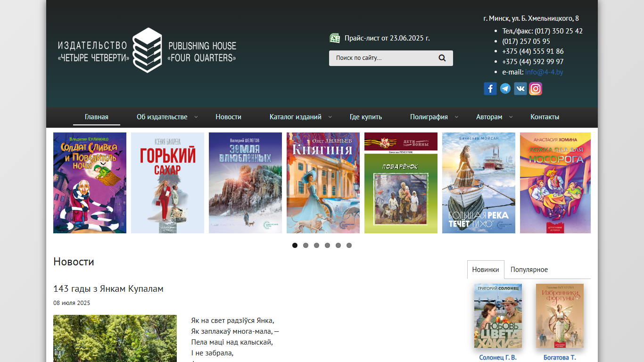
Task: Open the Княгиня book cover
Action: click(323, 183)
